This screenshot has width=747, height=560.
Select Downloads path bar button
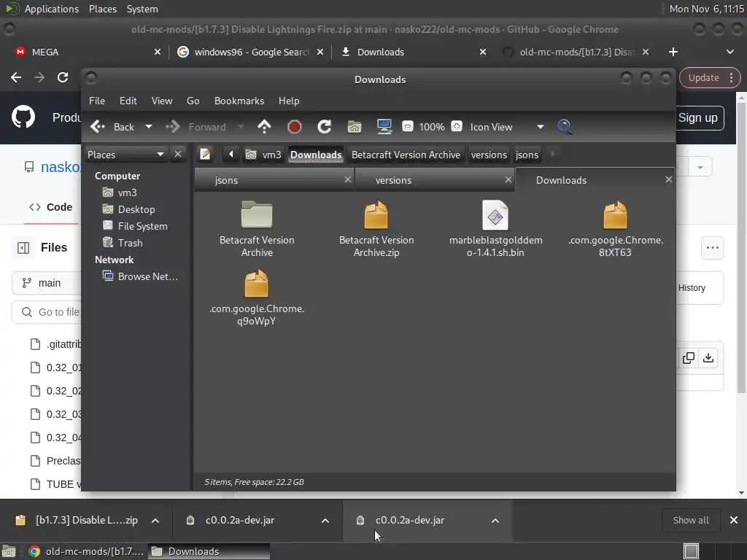(316, 155)
